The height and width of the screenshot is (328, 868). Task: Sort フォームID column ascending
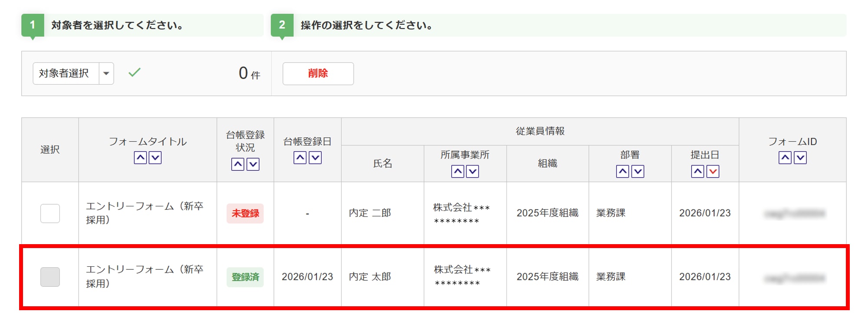[x=785, y=158]
